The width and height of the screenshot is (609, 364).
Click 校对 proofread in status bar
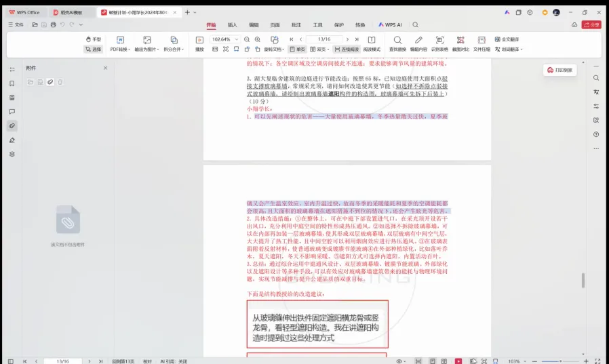click(147, 361)
